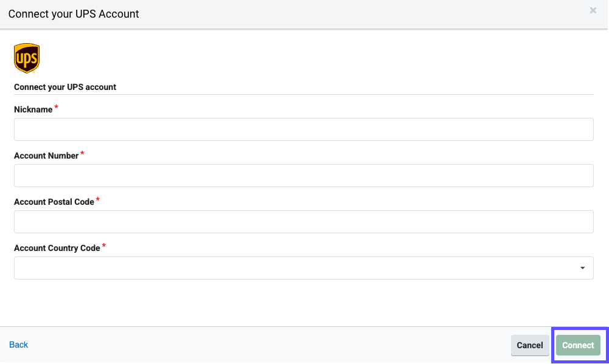Open the Account Country Code dropdown
Screen dimensions: 609x364
pos(304,268)
